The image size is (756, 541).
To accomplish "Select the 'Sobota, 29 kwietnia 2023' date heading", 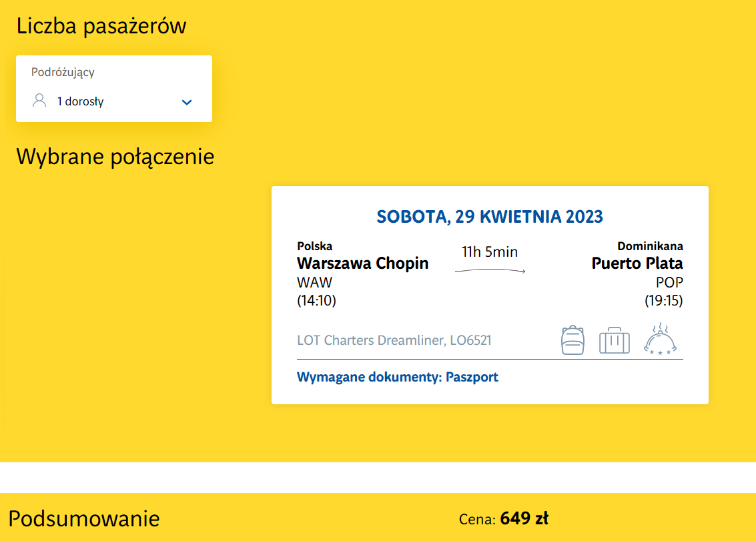I will (x=490, y=217).
